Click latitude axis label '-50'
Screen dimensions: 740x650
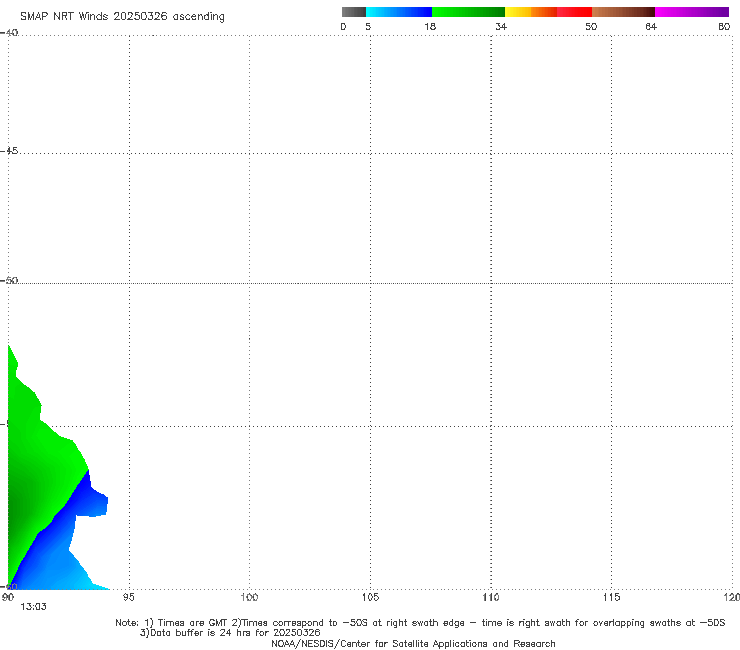point(9,281)
